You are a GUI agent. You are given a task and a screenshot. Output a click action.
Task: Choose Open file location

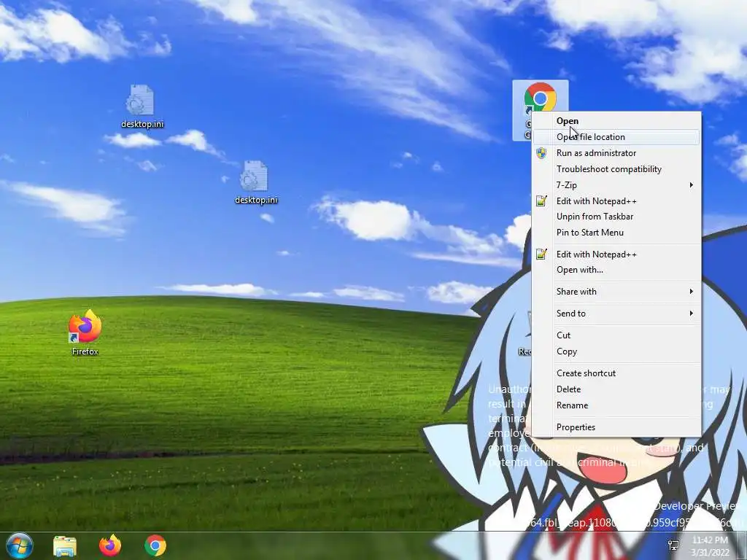[x=616, y=137]
